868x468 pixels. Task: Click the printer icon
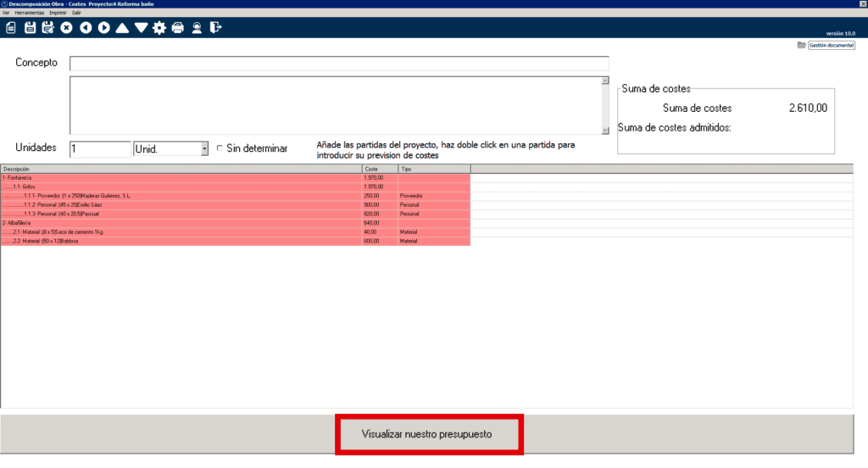[x=178, y=28]
